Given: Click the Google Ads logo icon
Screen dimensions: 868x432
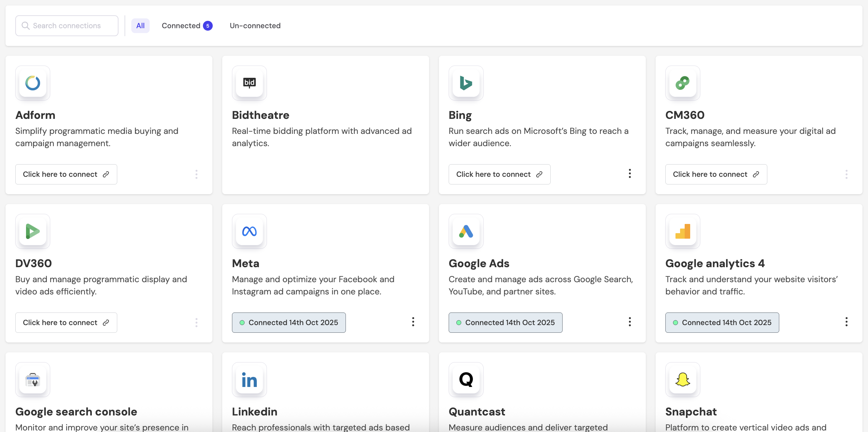Looking at the screenshot, I should 466,231.
